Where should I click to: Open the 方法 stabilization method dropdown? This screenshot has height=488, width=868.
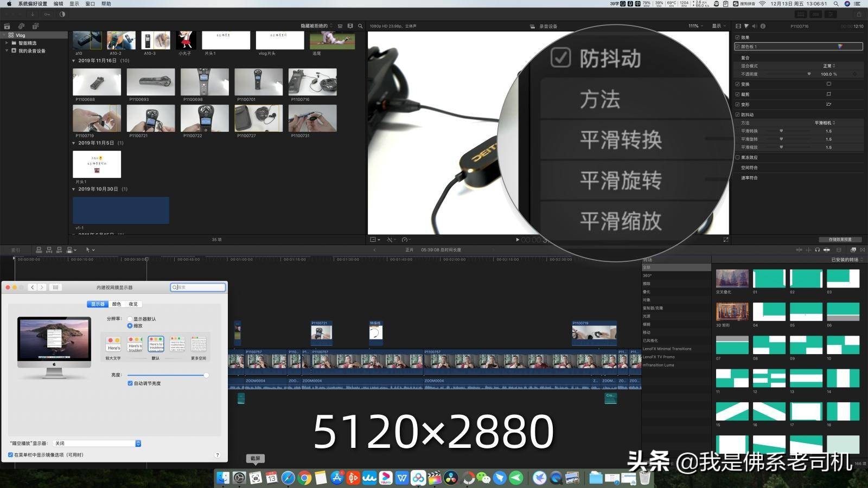[x=825, y=123]
